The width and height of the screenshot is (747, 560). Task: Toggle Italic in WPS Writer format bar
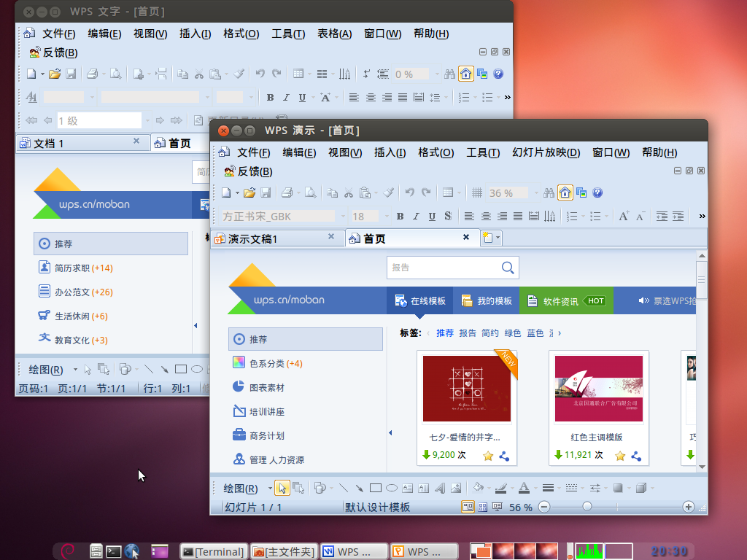pos(286,98)
